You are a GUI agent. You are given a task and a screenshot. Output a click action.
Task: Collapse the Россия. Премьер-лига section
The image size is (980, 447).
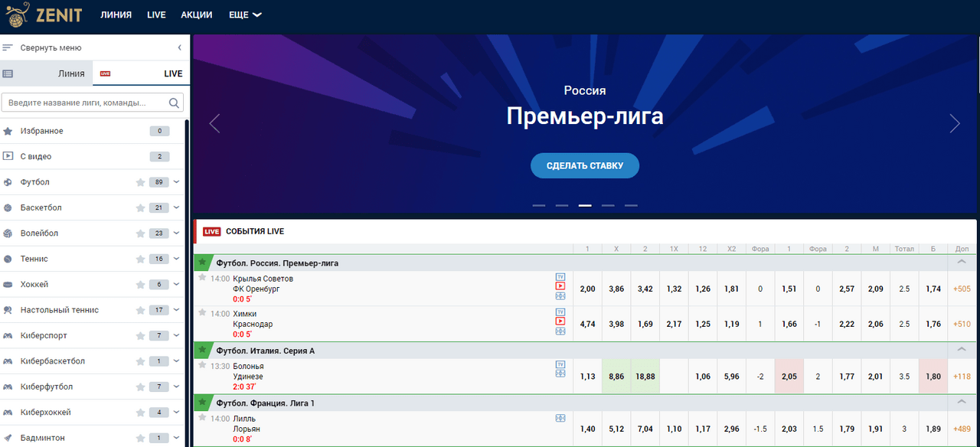(962, 262)
